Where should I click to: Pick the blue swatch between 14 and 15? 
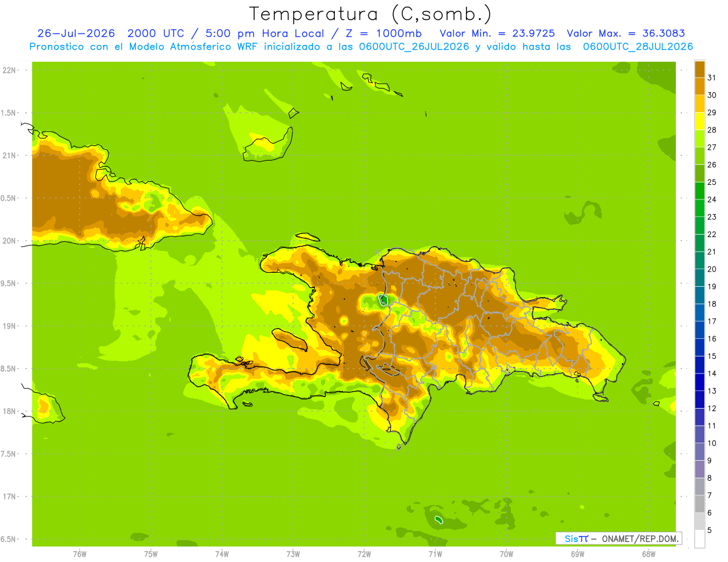click(699, 365)
